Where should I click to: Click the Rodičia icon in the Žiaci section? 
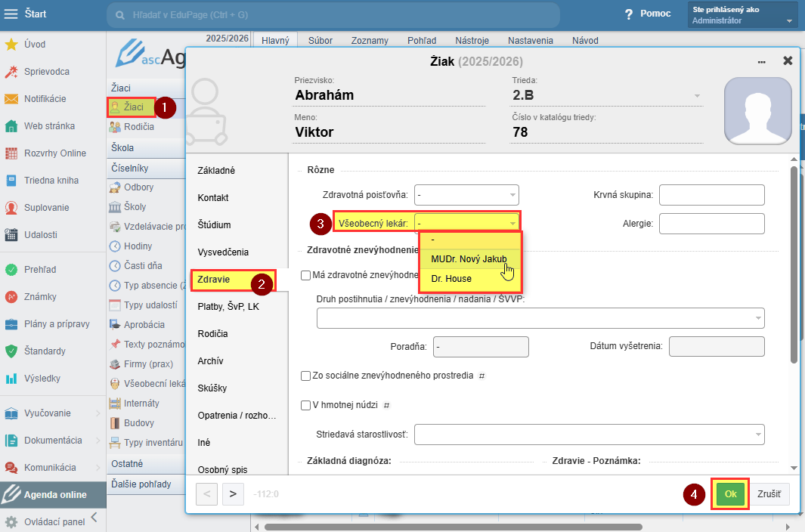pyautogui.click(x=115, y=127)
